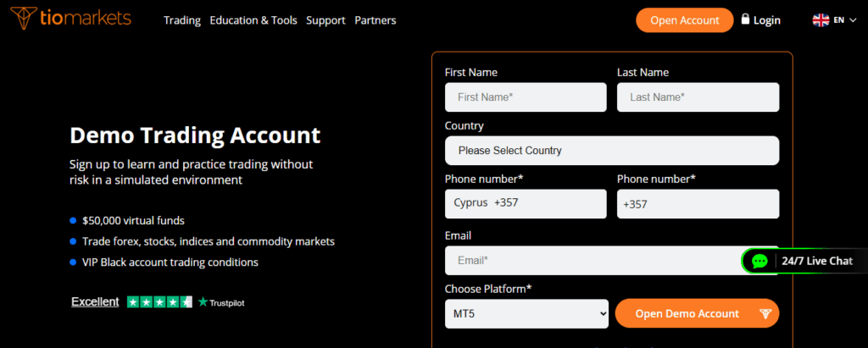
Task: Click the Trustpilot five-star rating
Action: pos(159,302)
